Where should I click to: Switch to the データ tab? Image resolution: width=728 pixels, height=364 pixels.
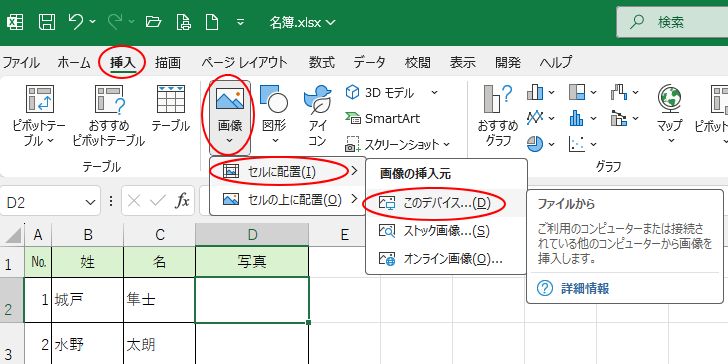[369, 62]
